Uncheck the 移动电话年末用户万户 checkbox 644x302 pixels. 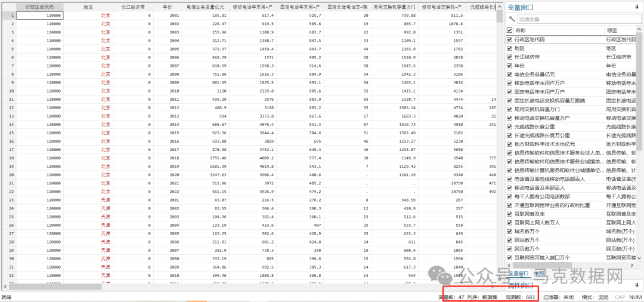coord(510,83)
